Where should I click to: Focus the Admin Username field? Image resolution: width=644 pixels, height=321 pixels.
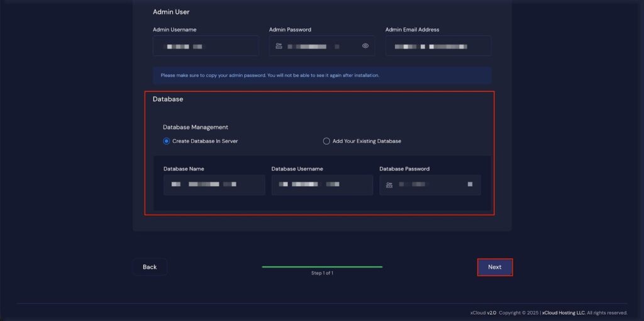[206, 46]
